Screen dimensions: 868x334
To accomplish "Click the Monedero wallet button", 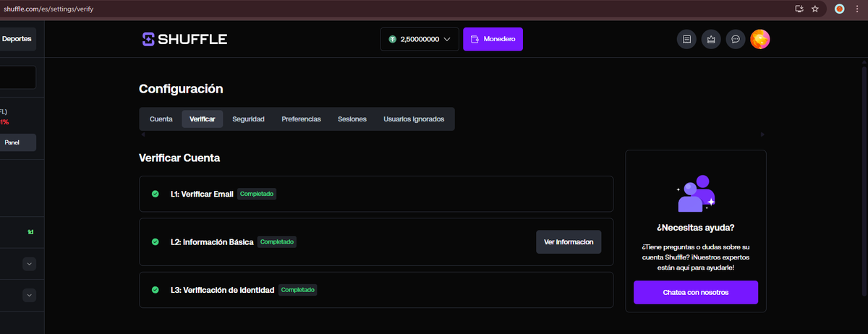I will click(x=493, y=39).
